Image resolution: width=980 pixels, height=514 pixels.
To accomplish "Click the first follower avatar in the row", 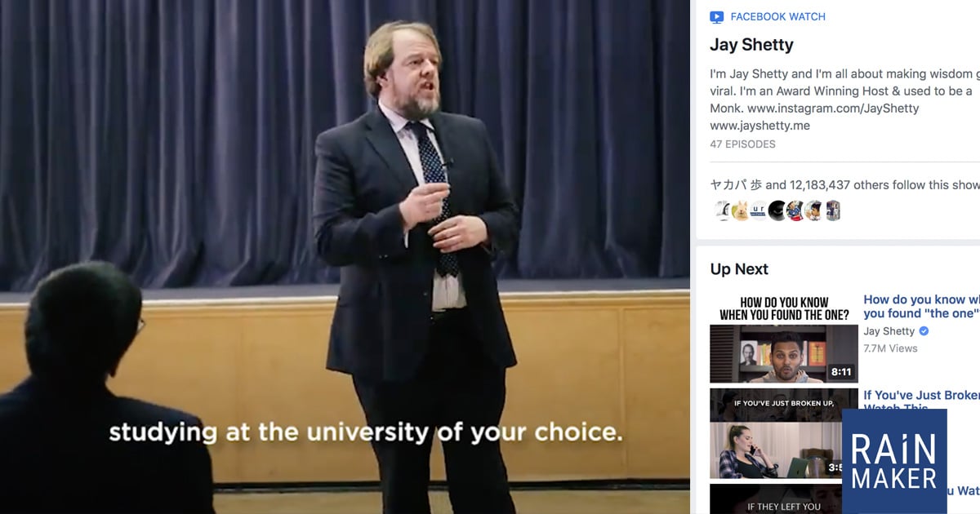I will [722, 211].
